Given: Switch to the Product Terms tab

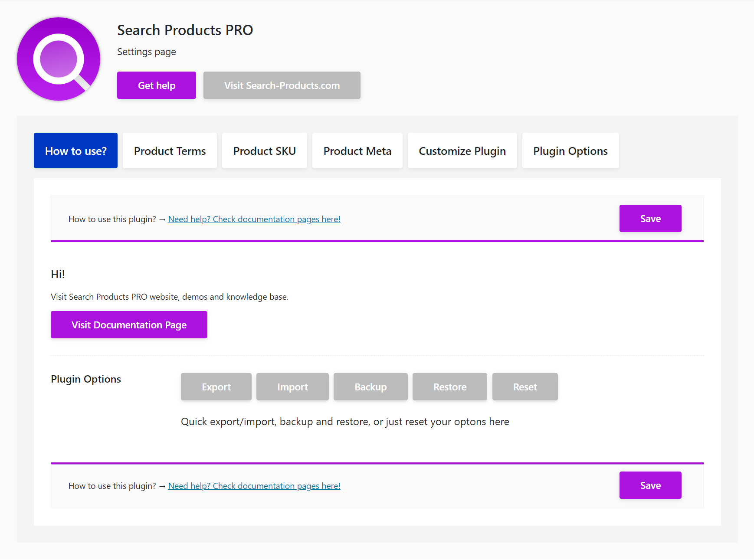Looking at the screenshot, I should (170, 151).
